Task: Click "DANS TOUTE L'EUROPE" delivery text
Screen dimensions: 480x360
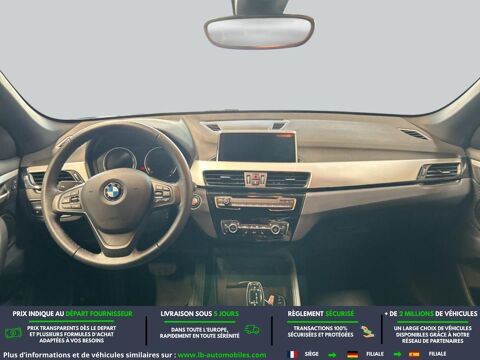Action: tap(199, 330)
